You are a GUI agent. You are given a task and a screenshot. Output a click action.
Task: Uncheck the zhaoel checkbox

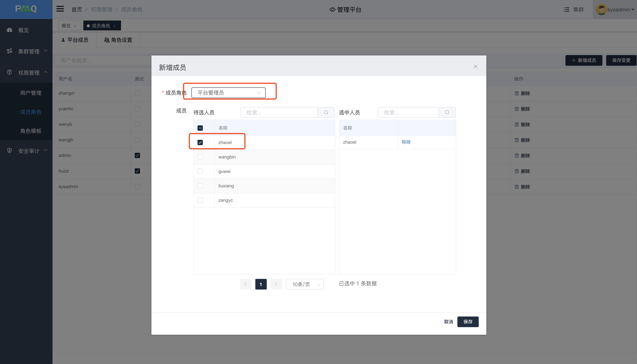[200, 142]
